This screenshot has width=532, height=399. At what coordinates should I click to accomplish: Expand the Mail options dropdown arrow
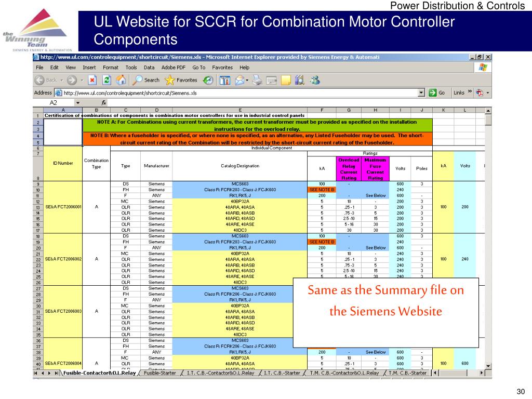click(247, 81)
